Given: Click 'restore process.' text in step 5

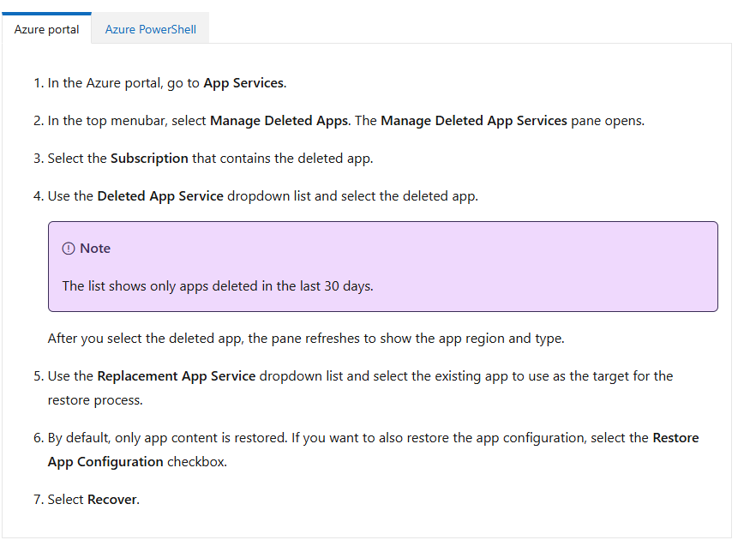Looking at the screenshot, I should click(x=95, y=399).
